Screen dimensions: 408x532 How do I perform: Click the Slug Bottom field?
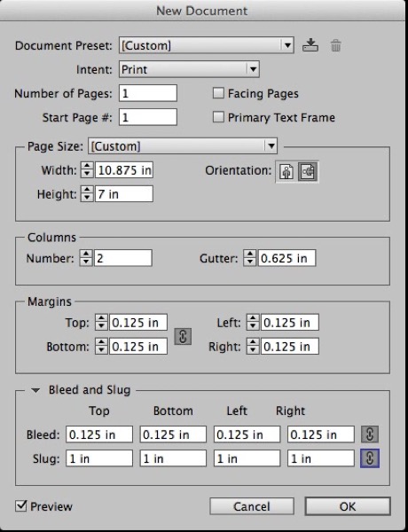click(173, 458)
